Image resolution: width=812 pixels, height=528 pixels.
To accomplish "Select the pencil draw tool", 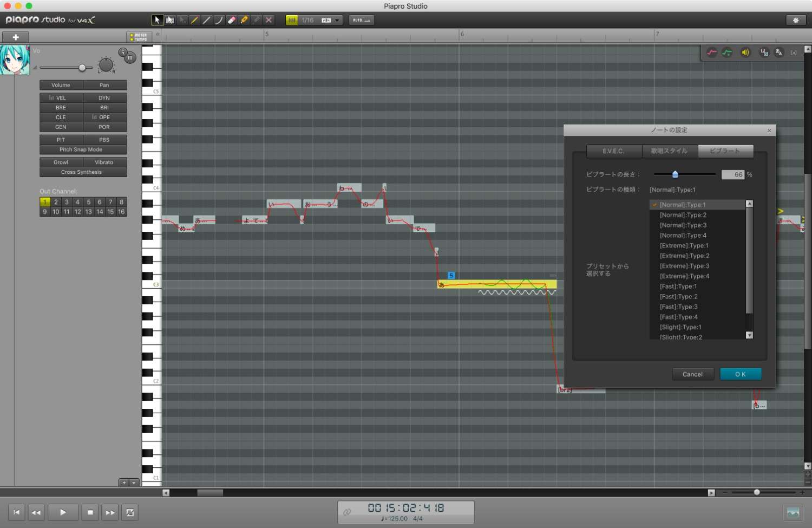I will pyautogui.click(x=194, y=20).
